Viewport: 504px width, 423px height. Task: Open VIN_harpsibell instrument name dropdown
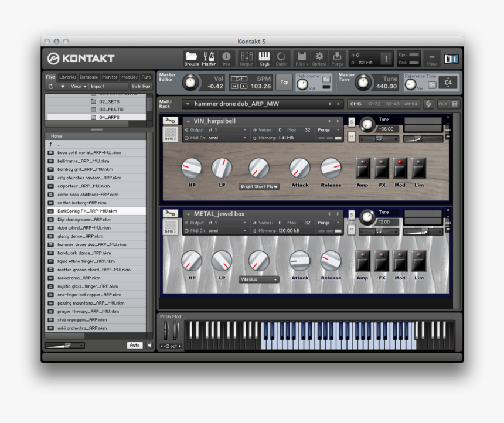[188, 121]
